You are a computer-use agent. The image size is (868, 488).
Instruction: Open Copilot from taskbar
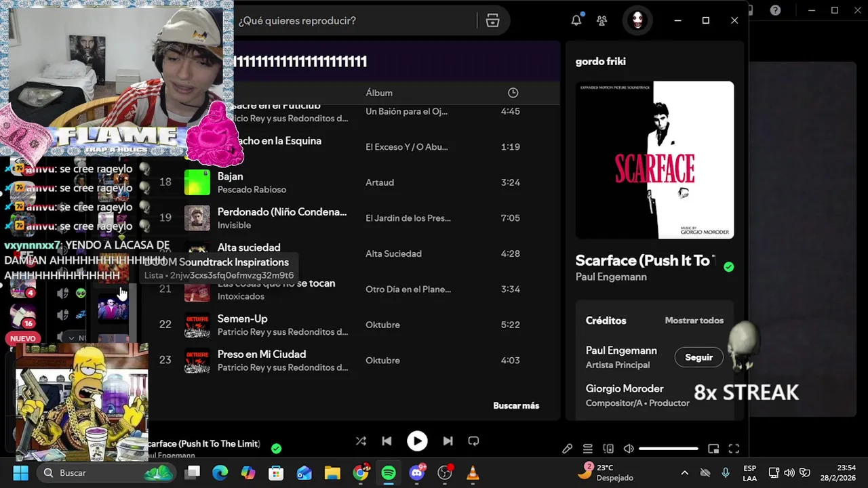tap(248, 472)
